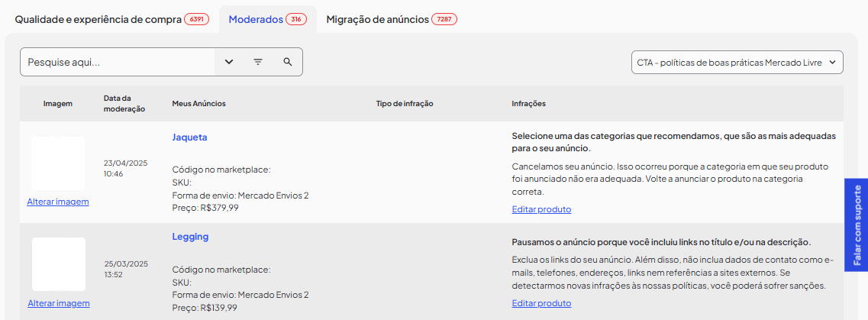The height and width of the screenshot is (320, 868).
Task: Click the 7287 badge on Migração
Action: [x=444, y=19]
